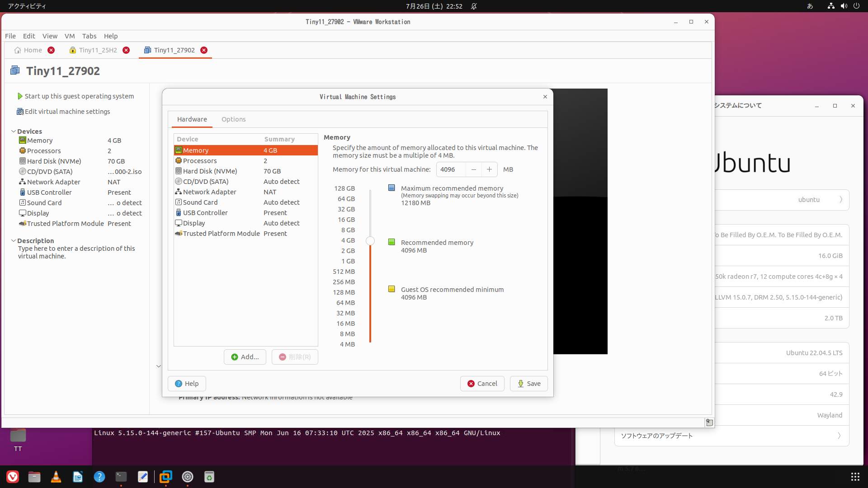
Task: Click the green Recommended memory marker
Action: [x=392, y=242]
